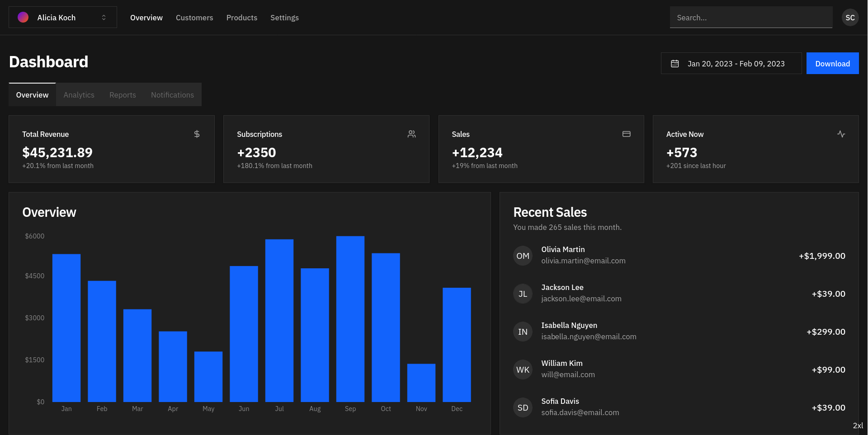Click jackson.lee@email.com address
This screenshot has width=868, height=435.
click(x=581, y=299)
